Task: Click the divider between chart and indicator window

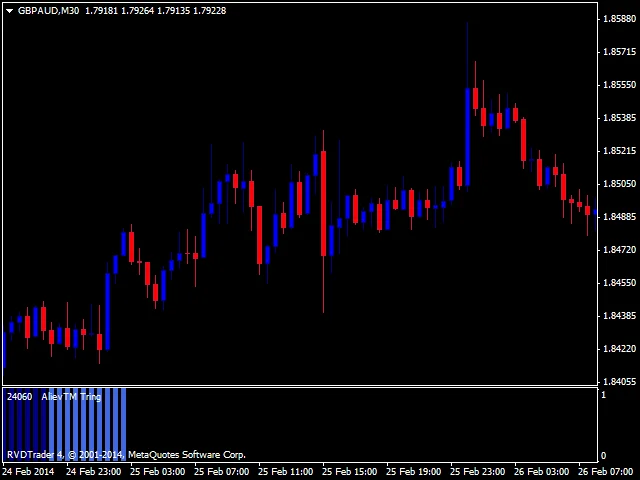Action: click(x=300, y=386)
